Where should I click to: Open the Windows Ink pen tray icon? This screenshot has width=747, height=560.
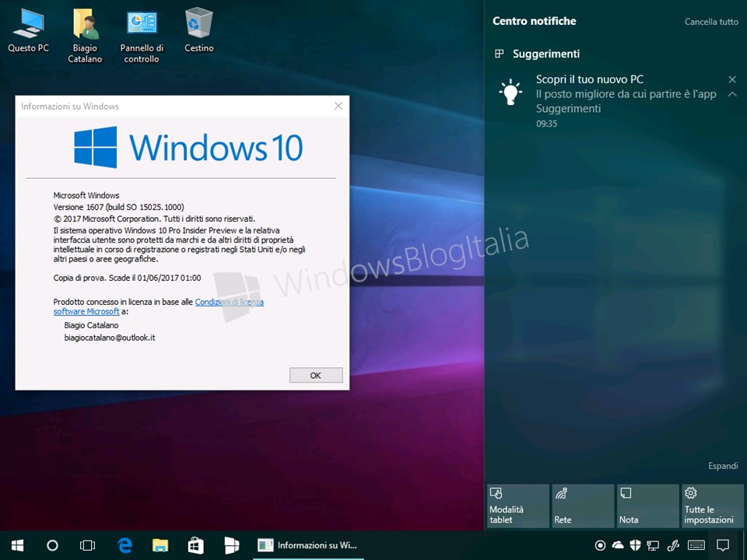pos(672,546)
